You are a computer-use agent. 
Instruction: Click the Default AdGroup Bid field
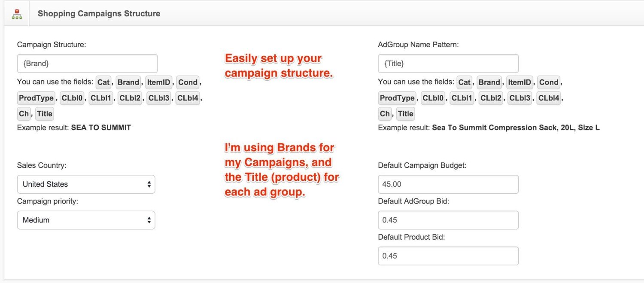448,220
